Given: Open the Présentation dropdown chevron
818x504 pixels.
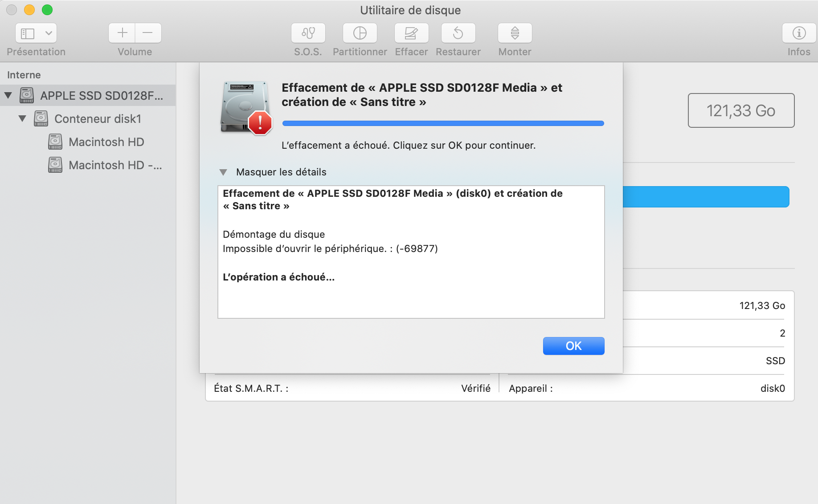Looking at the screenshot, I should click(x=49, y=33).
